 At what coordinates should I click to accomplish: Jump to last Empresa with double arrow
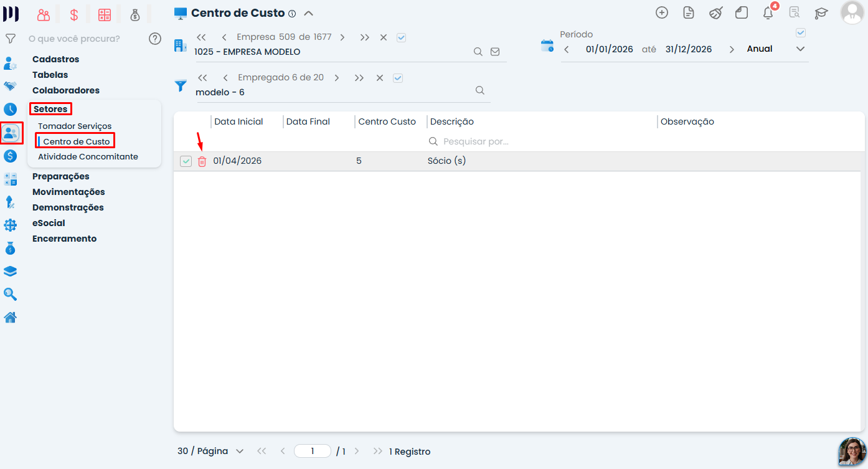point(364,37)
